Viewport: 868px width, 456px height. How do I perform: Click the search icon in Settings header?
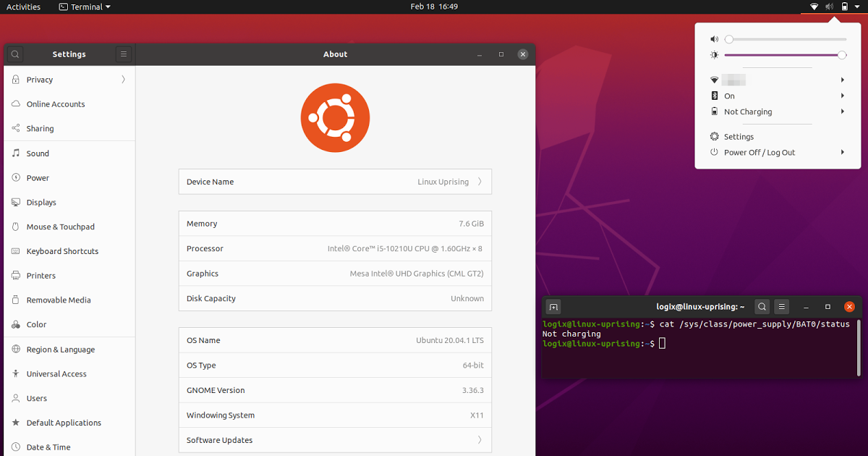[15, 54]
